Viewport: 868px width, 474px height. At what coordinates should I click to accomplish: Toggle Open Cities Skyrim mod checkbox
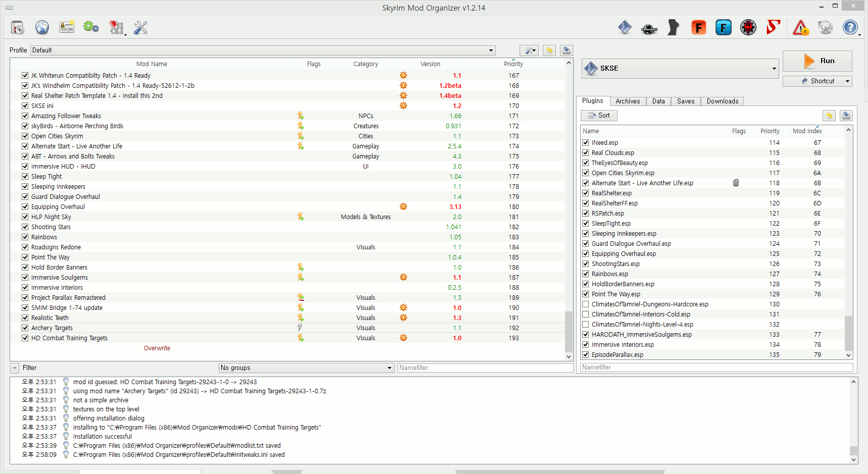click(x=25, y=136)
